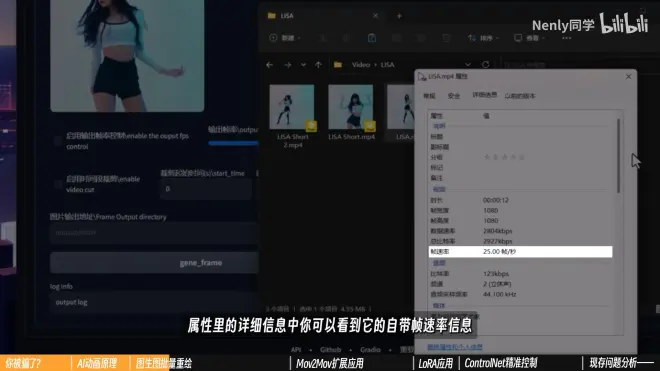Image resolution: width=660 pixels, height=371 pixels.
Task: Select the 数据速率 2804kbps row
Action: [521, 231]
